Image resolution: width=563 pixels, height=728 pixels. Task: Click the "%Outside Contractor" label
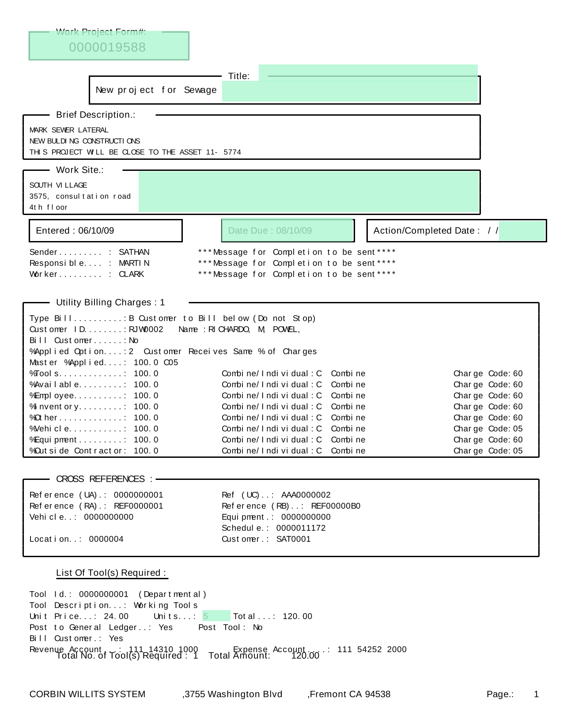click(78, 451)
